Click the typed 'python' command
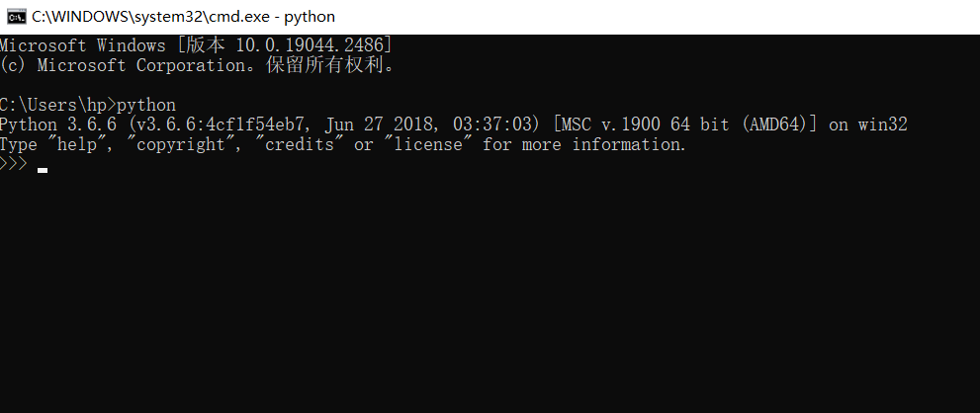 (x=146, y=105)
